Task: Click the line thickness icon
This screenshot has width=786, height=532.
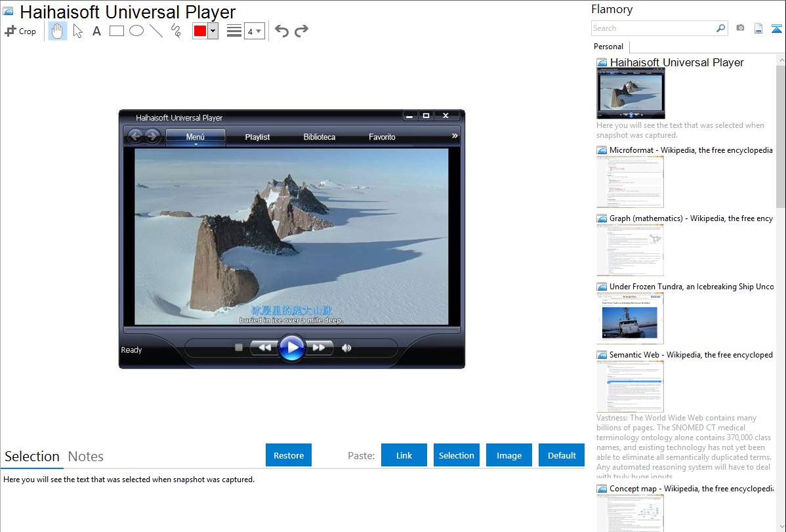Action: point(234,31)
